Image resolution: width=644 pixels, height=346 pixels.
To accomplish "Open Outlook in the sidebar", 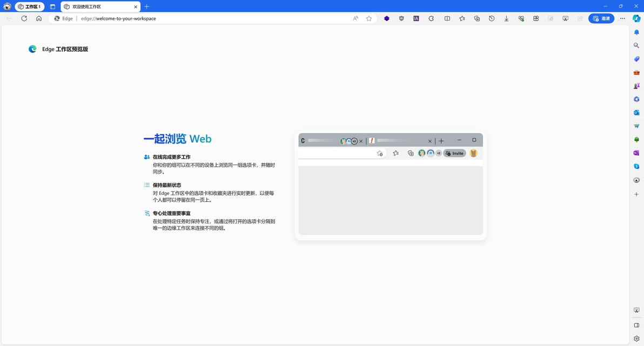I will point(636,112).
